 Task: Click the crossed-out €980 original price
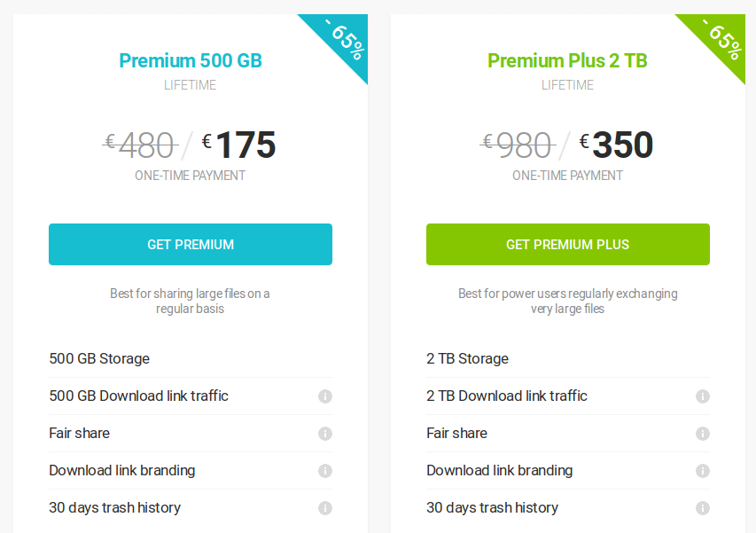(518, 145)
